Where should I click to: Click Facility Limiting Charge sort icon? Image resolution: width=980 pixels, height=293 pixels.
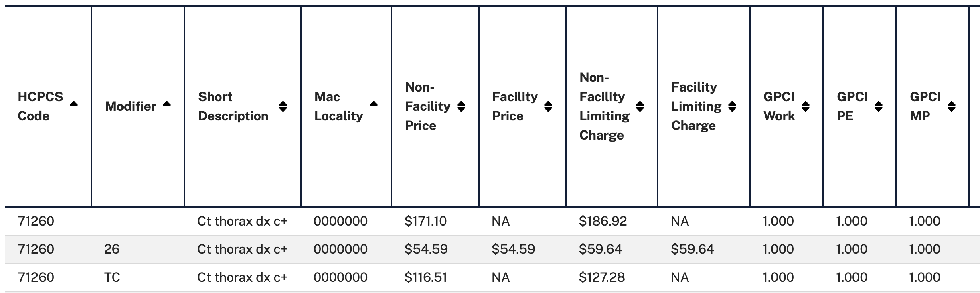coord(732,106)
